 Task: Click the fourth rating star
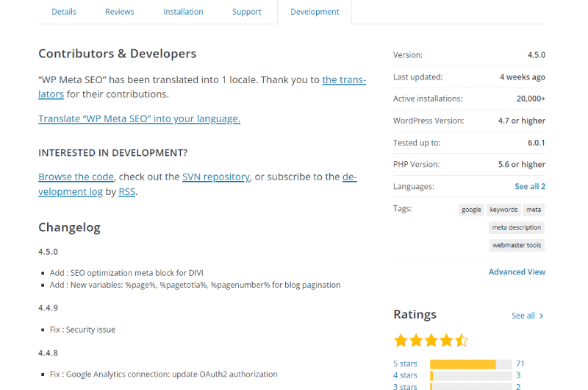click(x=447, y=341)
